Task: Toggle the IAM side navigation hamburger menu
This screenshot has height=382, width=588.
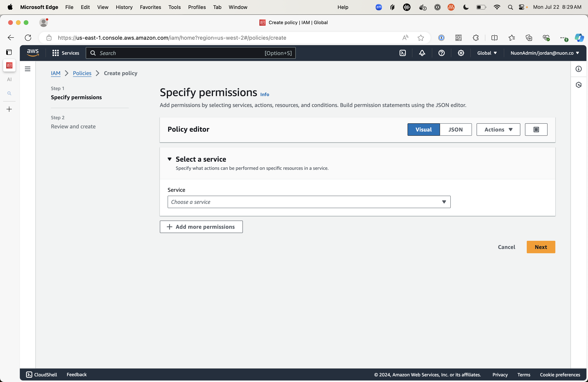Action: coord(27,69)
